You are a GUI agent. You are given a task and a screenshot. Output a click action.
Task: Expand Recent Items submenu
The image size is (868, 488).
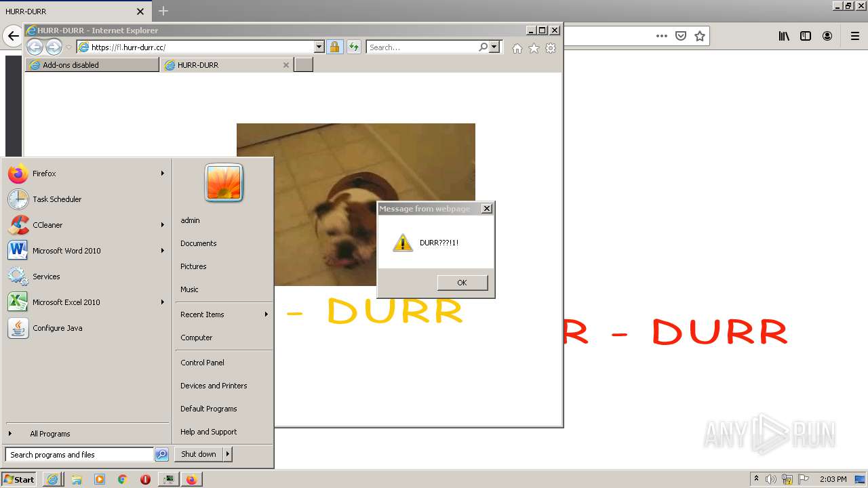(224, 314)
